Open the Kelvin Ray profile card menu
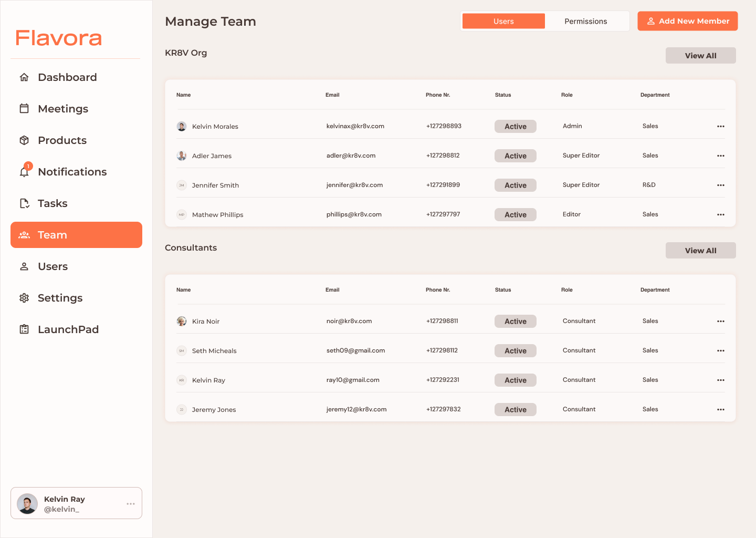 click(131, 504)
